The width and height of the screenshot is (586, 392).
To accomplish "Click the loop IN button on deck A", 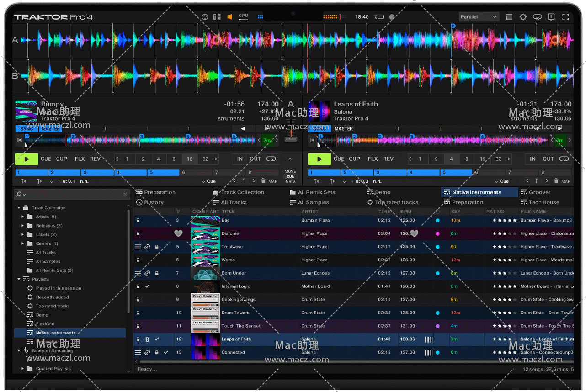I will tap(240, 159).
